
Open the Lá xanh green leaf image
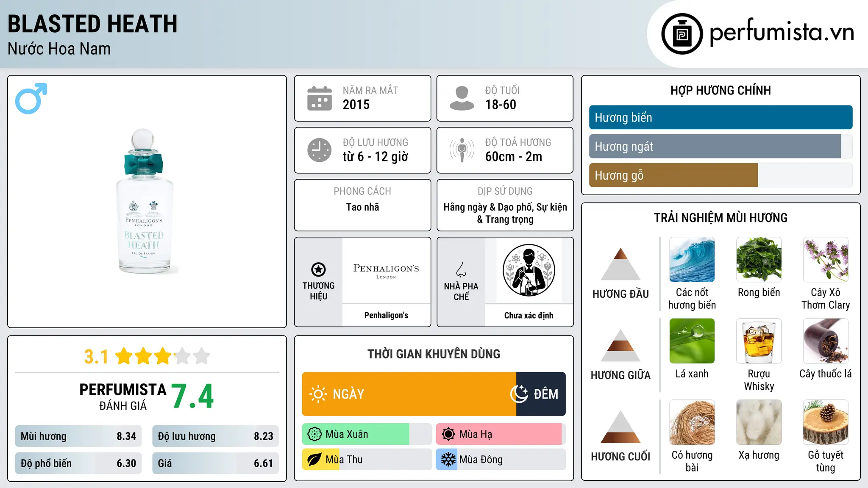tap(692, 341)
